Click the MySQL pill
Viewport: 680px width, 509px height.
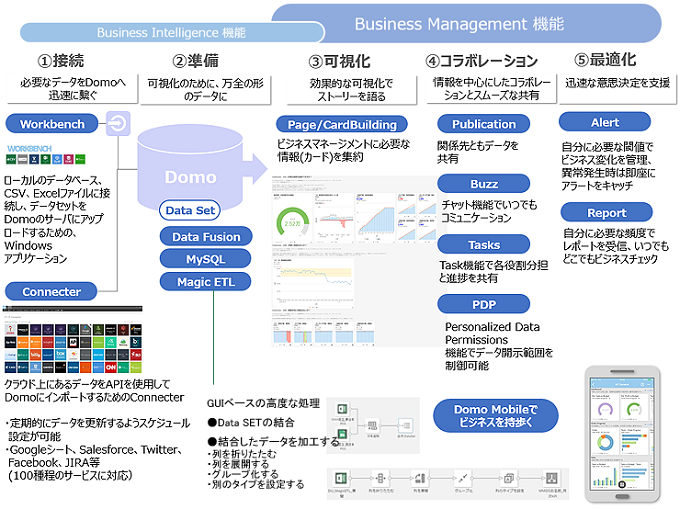(206, 259)
